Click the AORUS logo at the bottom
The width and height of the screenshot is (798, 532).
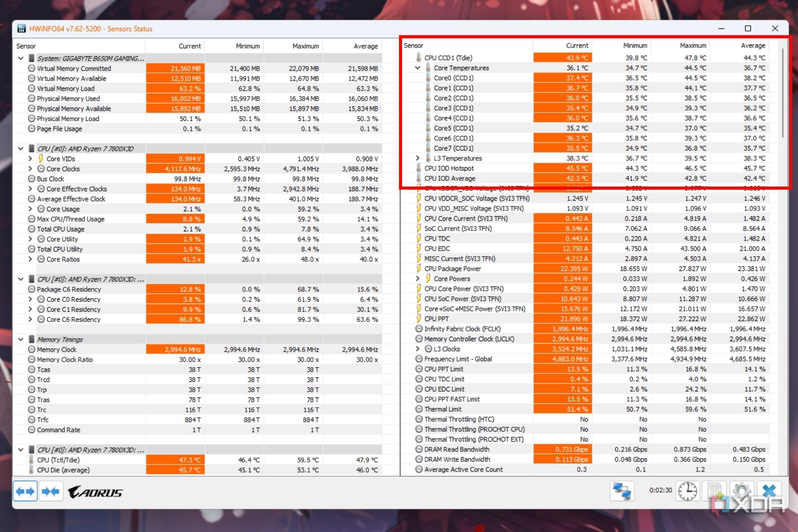(94, 491)
